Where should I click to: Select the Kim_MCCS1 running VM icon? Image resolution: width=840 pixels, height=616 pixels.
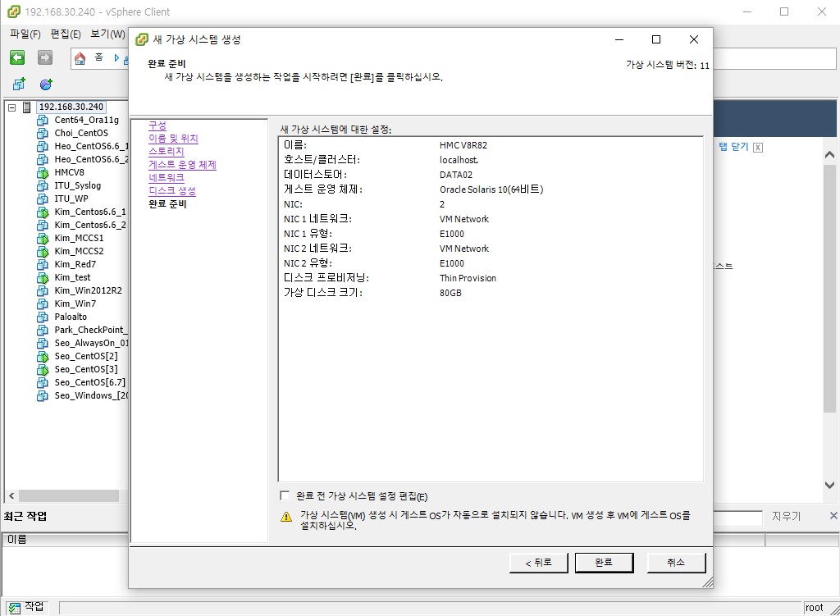[x=43, y=238]
